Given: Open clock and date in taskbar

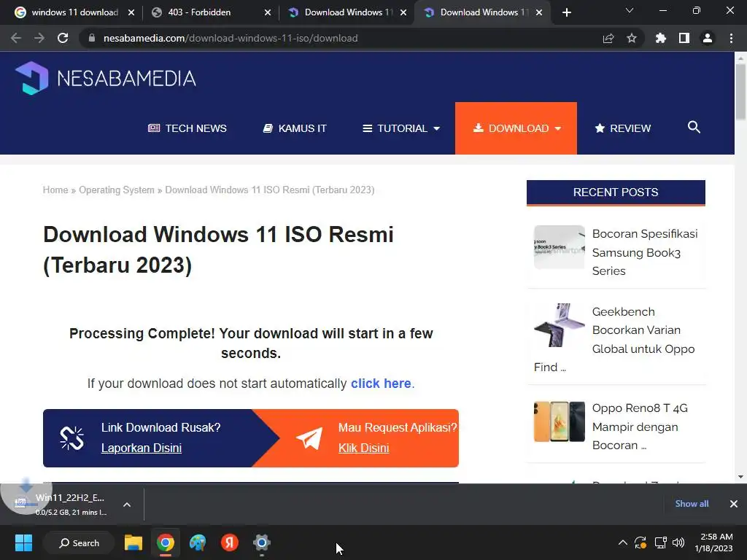Looking at the screenshot, I should point(713,542).
